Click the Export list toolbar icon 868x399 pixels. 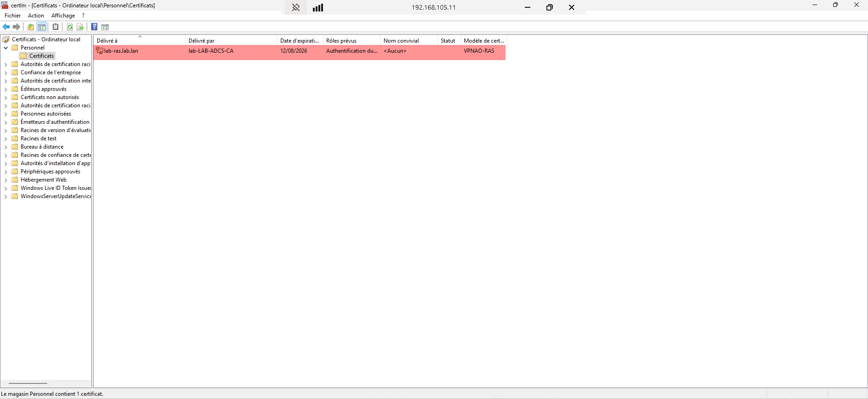click(80, 27)
